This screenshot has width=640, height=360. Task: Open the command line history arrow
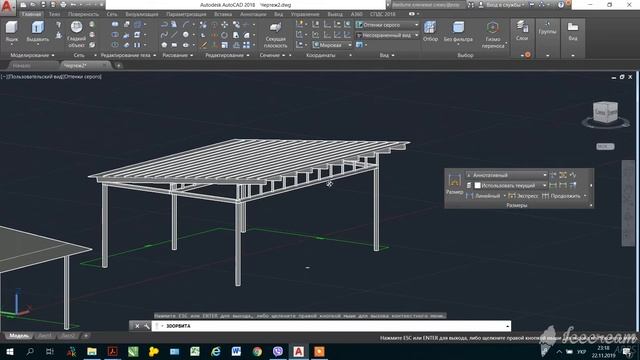pyautogui.click(x=507, y=326)
